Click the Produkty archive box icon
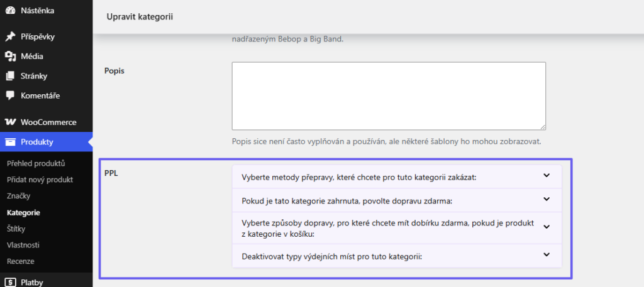The width and height of the screenshot is (644, 287). pyautogui.click(x=10, y=143)
